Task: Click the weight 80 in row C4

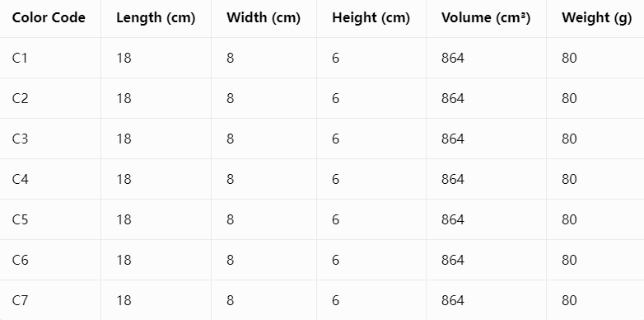Action: (569, 179)
